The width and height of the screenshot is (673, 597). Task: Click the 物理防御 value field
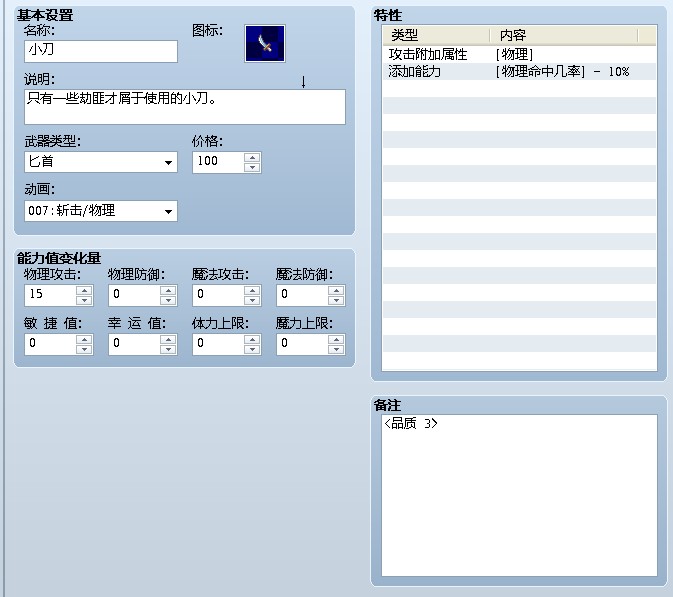(x=134, y=295)
